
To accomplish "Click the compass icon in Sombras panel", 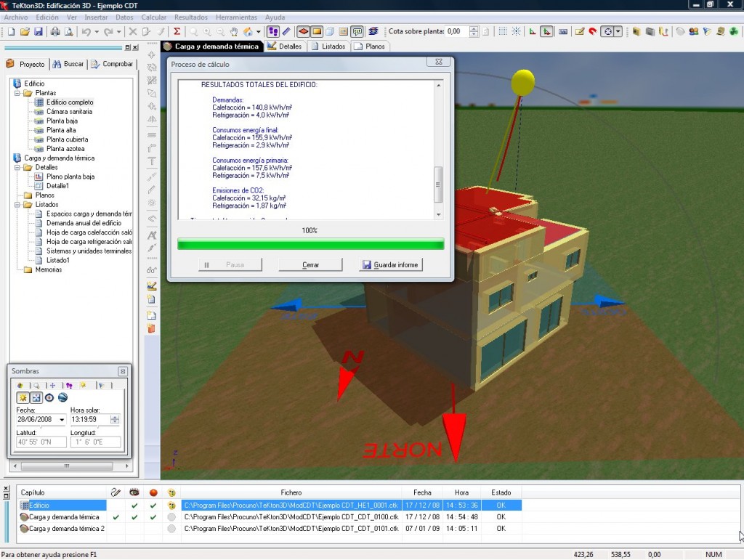I will (49, 398).
